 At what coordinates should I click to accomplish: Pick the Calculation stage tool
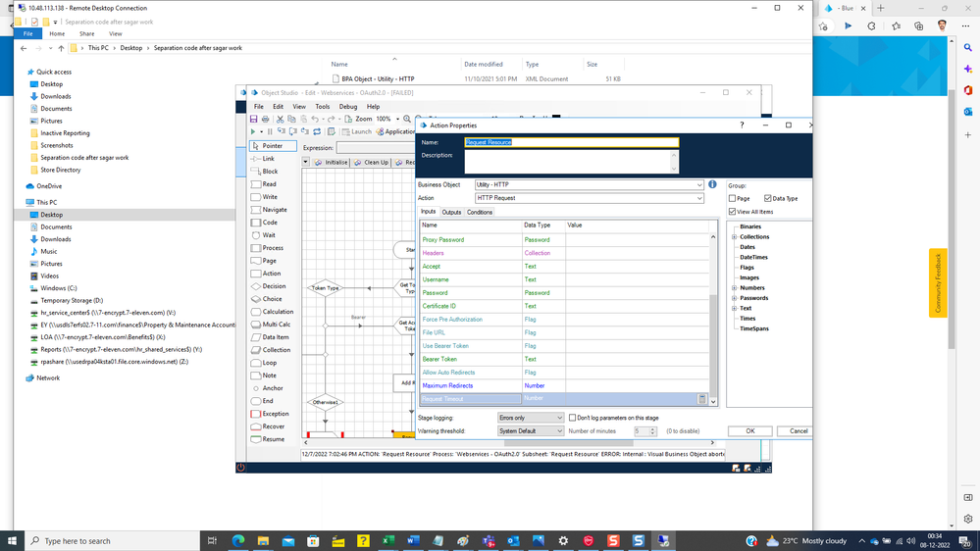click(277, 312)
